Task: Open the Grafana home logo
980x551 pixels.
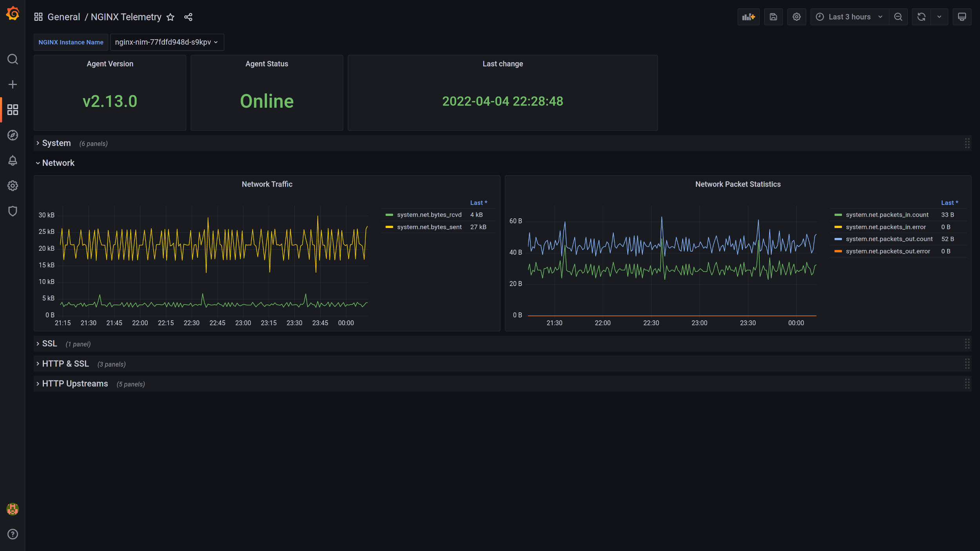Action: click(13, 13)
